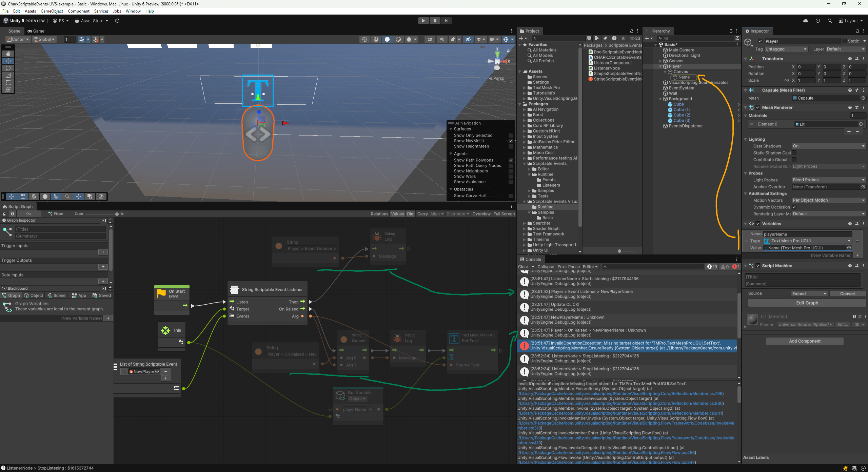Screen dimensions: 868x472
Task: Toggle Dynamic Occlusion checkbox
Action: 794,207
